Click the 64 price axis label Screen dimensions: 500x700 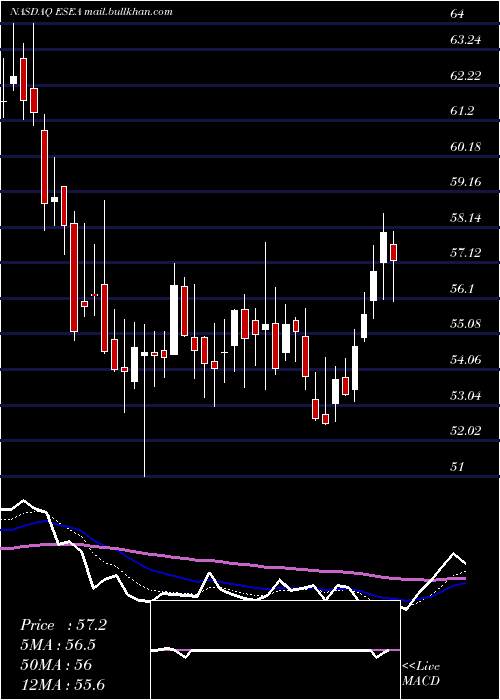pyautogui.click(x=457, y=14)
